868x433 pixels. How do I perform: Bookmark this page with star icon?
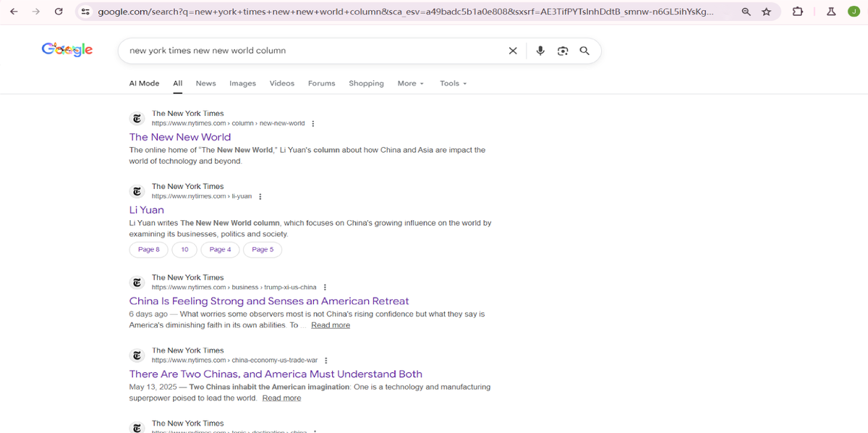coord(767,12)
